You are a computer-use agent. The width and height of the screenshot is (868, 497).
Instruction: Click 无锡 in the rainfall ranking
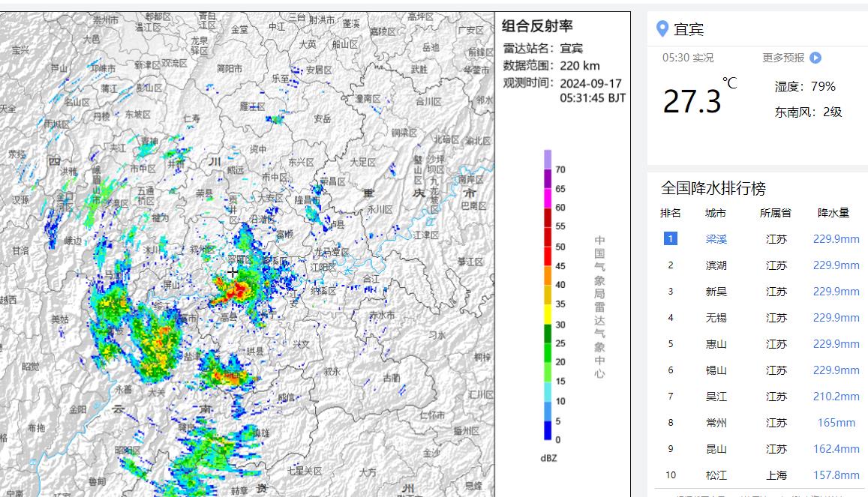716,318
